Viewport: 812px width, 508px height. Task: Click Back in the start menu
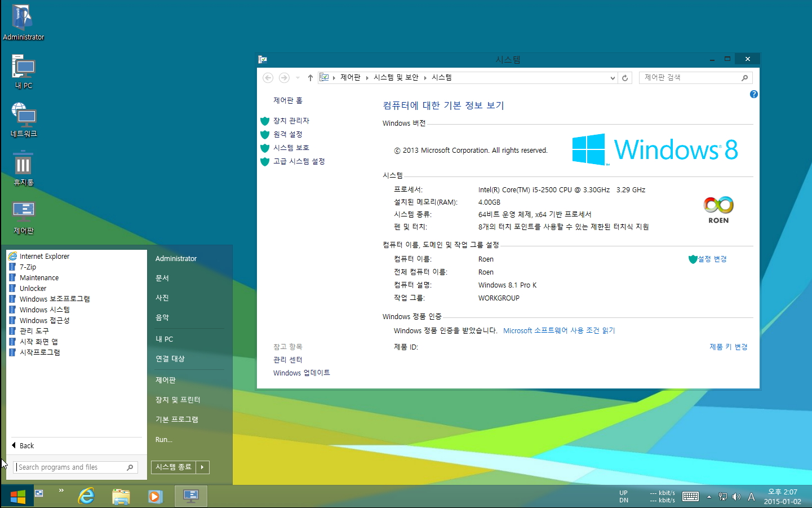coord(23,446)
